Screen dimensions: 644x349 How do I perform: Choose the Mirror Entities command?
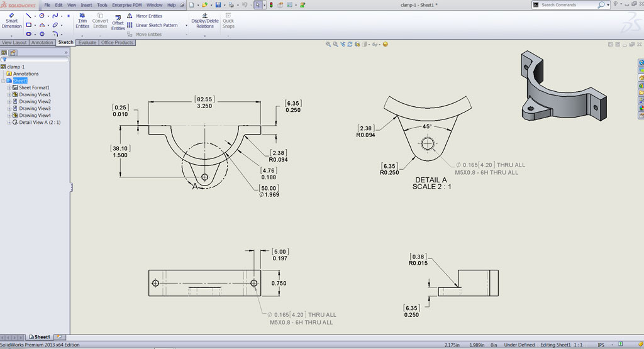click(x=148, y=16)
